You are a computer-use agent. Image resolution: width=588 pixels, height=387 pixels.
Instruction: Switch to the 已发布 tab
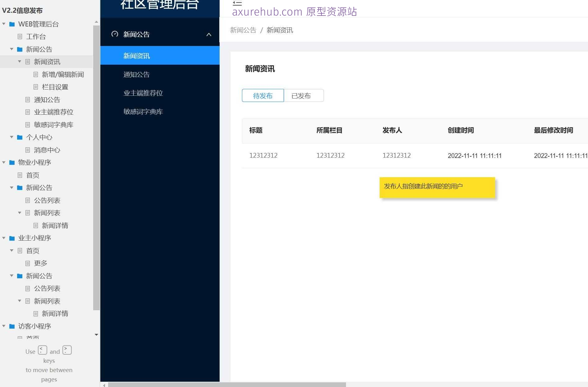303,96
